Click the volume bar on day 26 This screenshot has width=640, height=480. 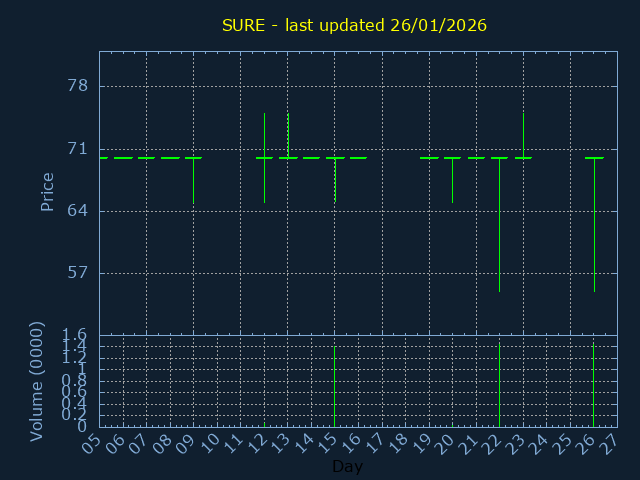594,385
